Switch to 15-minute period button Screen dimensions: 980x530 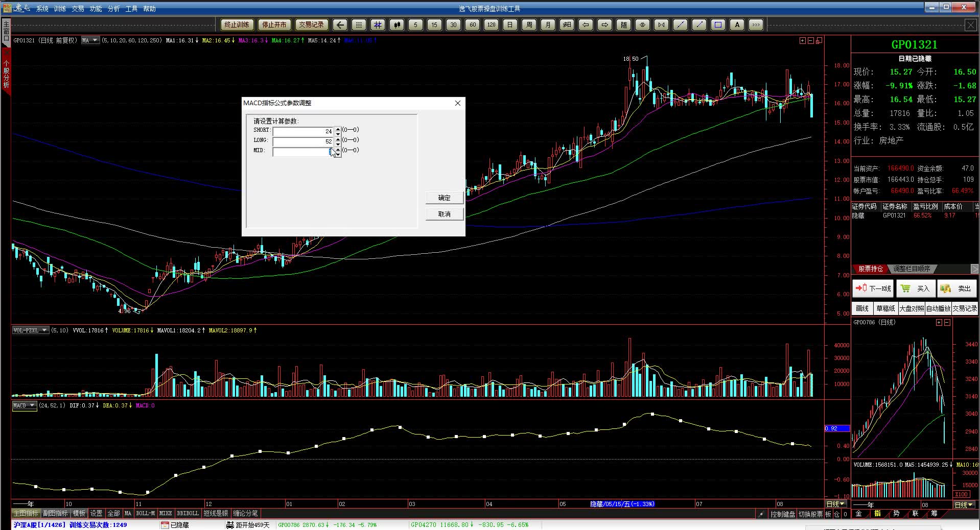click(434, 25)
